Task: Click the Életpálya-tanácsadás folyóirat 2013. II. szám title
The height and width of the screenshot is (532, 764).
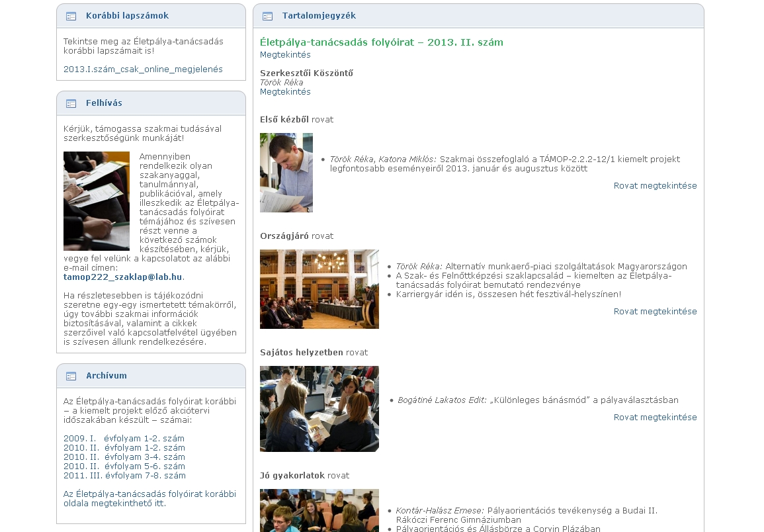Action: click(x=382, y=42)
